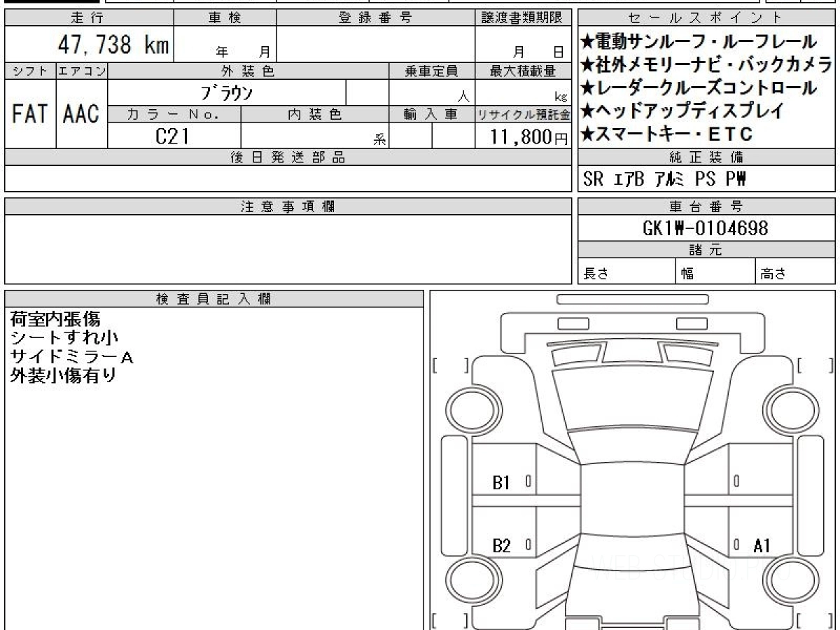Select inspector note 荷室内張傷

point(55,320)
